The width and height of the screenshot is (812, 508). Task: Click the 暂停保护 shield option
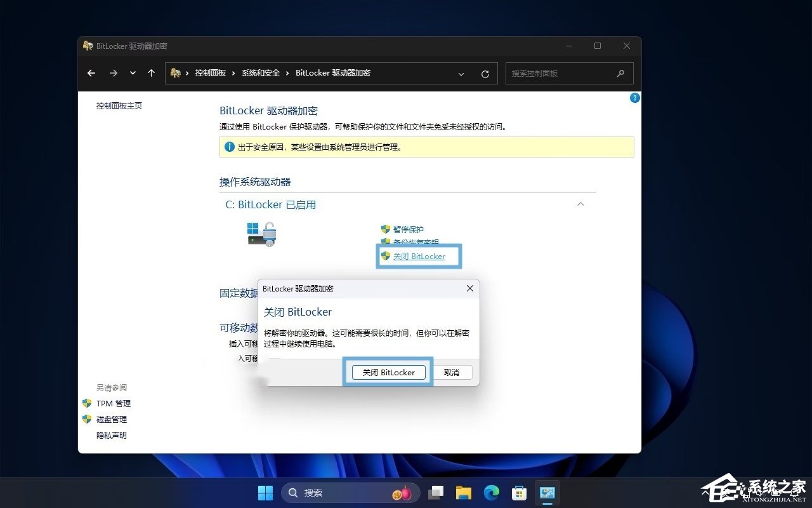click(x=408, y=229)
